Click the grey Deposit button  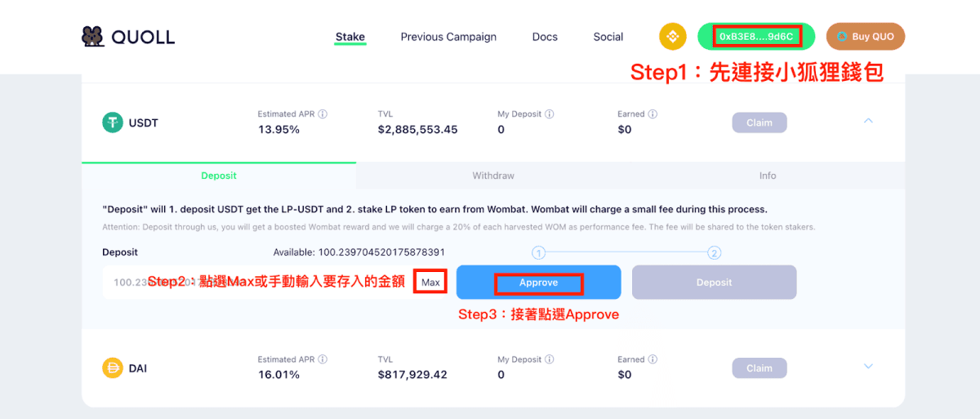point(715,283)
